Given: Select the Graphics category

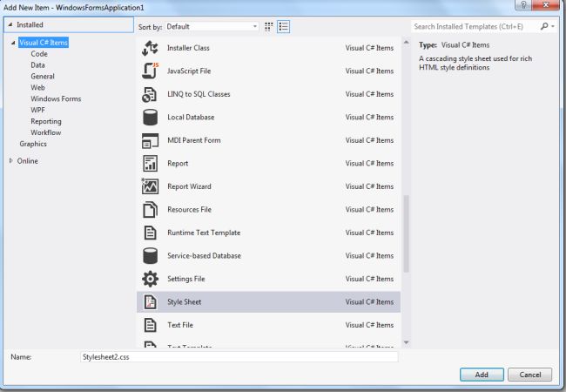Looking at the screenshot, I should pos(33,144).
